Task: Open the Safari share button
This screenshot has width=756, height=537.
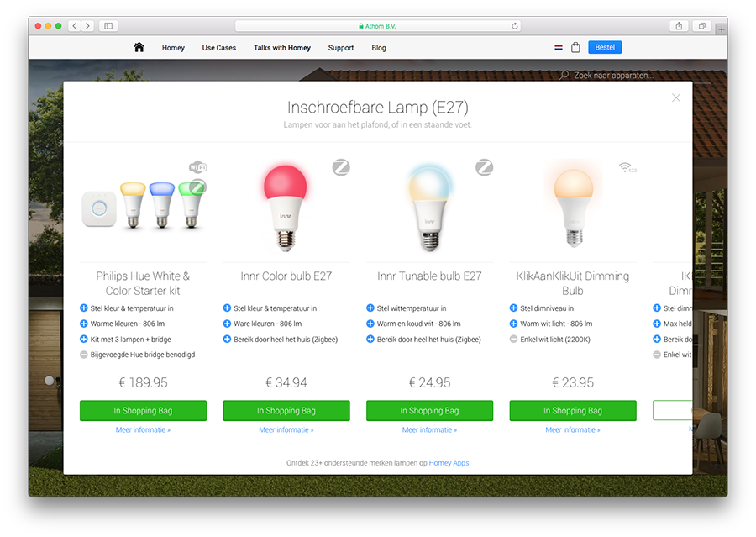Action: [x=679, y=26]
